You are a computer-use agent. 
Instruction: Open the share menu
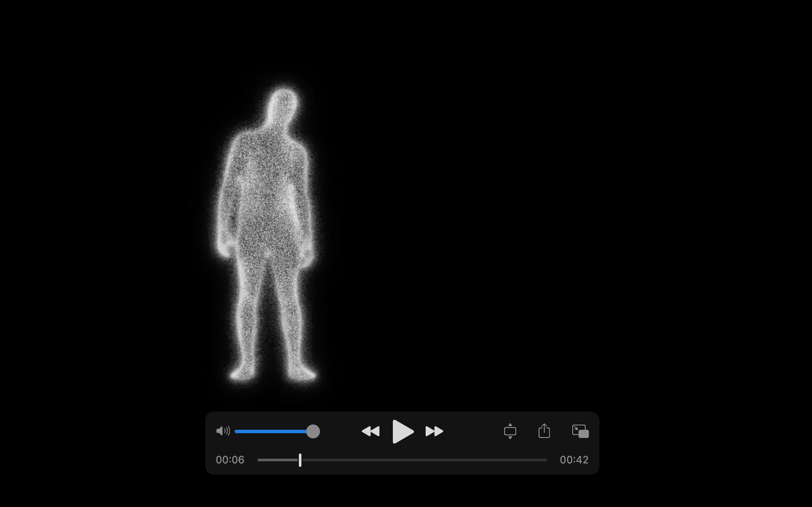coord(544,431)
